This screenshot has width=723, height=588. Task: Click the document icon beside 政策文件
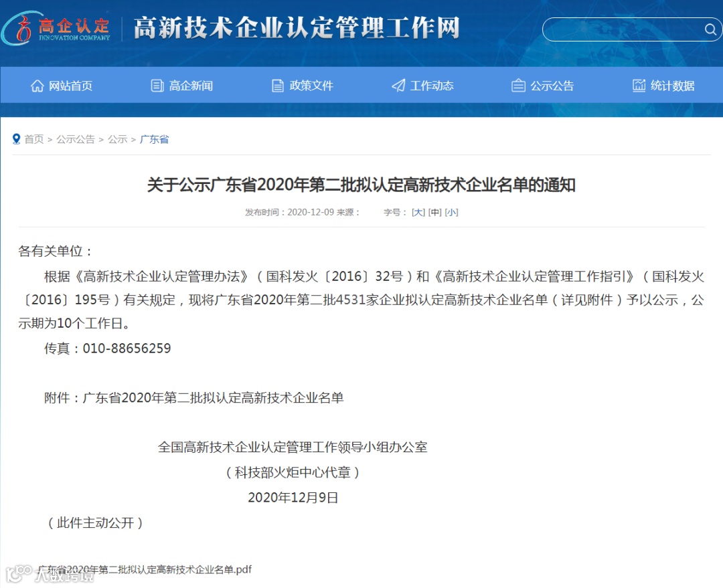pyautogui.click(x=278, y=86)
